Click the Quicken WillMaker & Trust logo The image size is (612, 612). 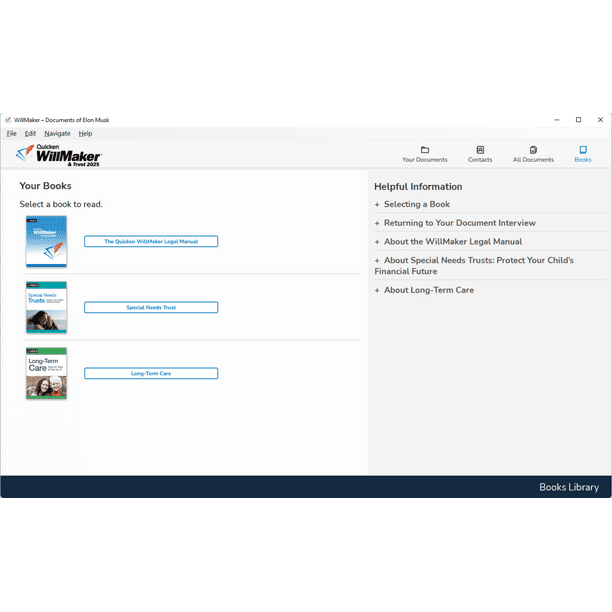[59, 154]
